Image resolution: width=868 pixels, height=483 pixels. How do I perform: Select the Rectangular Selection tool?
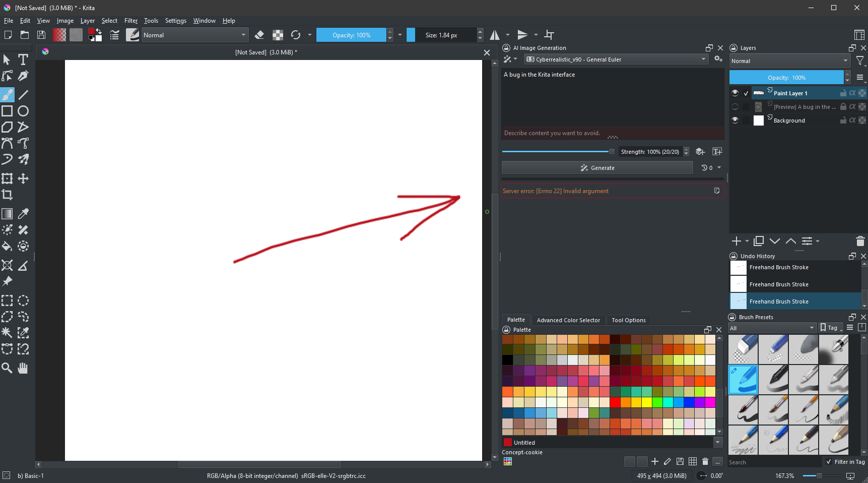point(7,300)
